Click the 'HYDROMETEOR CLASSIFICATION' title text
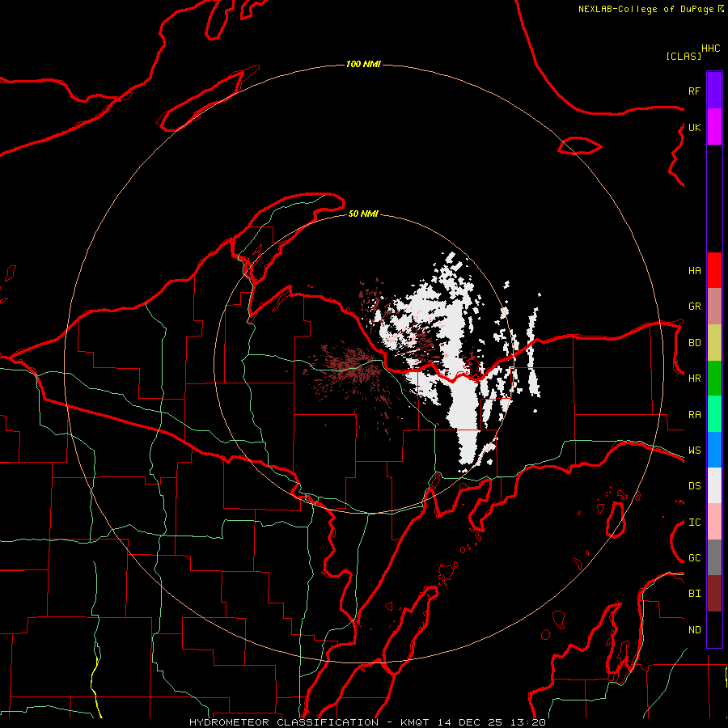Viewport: 728px width, 728px height. tap(284, 722)
